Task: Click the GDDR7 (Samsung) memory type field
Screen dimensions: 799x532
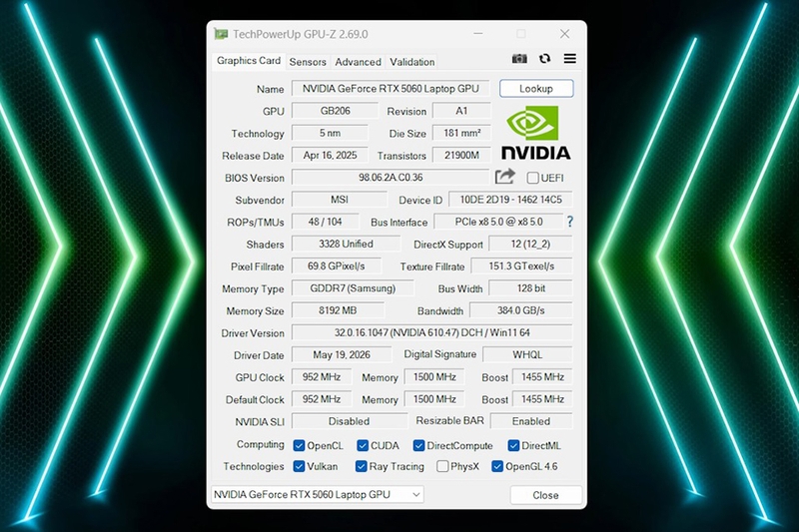Action: [353, 288]
